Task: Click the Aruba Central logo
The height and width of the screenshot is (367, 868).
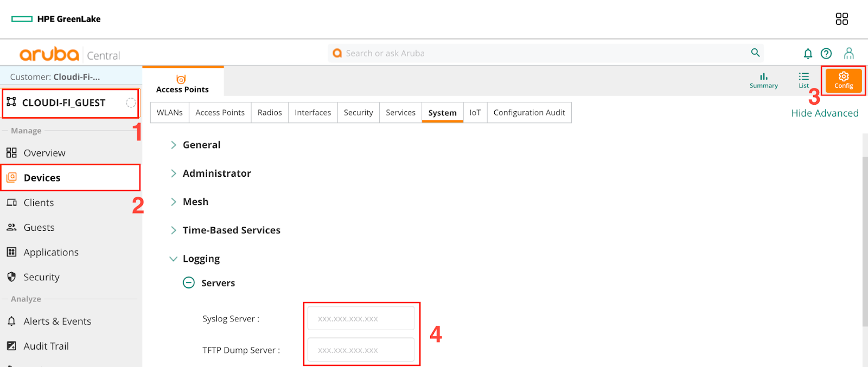Action: click(69, 54)
